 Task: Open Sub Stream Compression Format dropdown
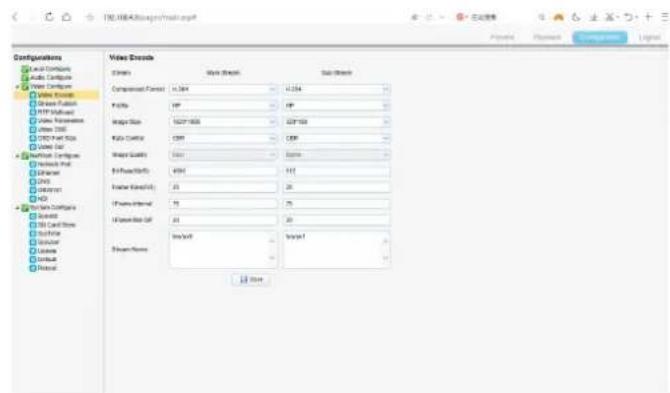click(336, 89)
